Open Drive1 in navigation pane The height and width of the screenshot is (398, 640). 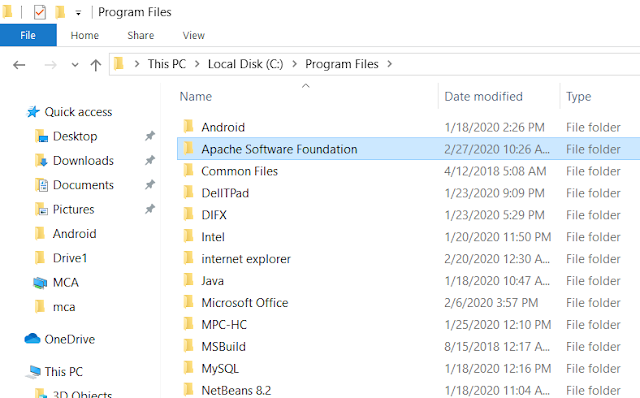tap(70, 258)
